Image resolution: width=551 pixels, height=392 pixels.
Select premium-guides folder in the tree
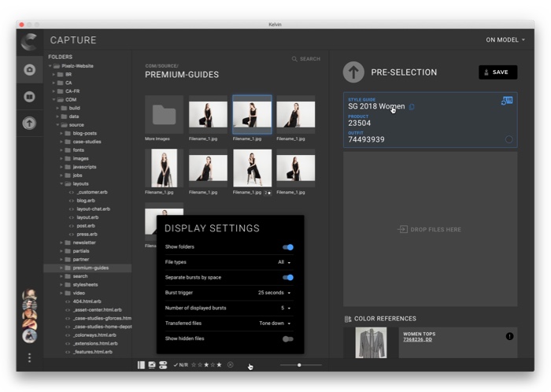coord(91,268)
